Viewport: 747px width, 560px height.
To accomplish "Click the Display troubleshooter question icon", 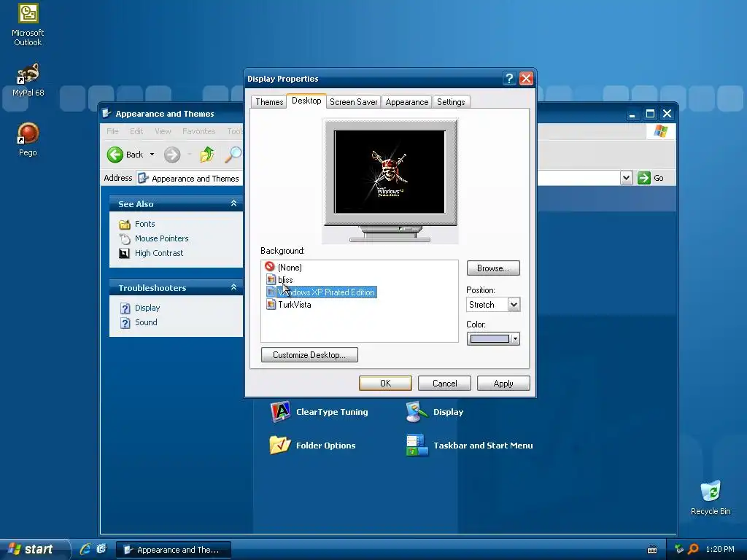I will coord(125,308).
